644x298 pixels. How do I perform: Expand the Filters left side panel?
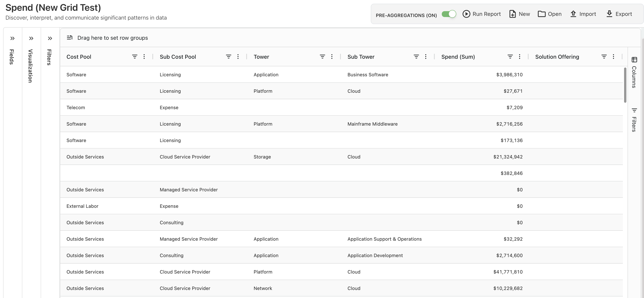pyautogui.click(x=50, y=38)
